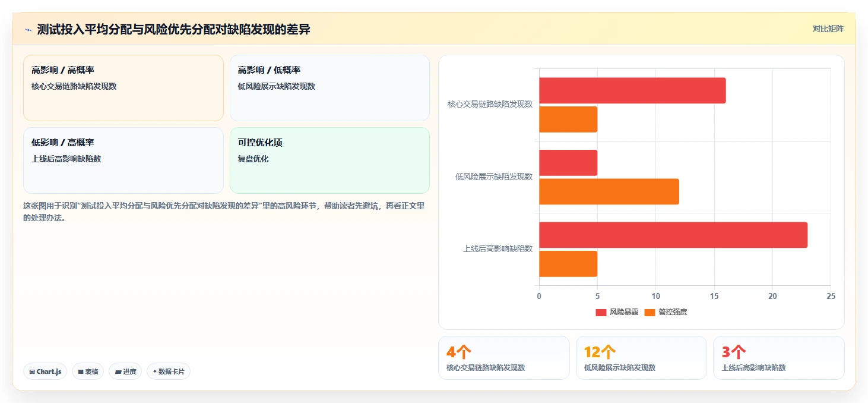
Task: Click 复盘优化 text in green card
Action: [x=254, y=159]
